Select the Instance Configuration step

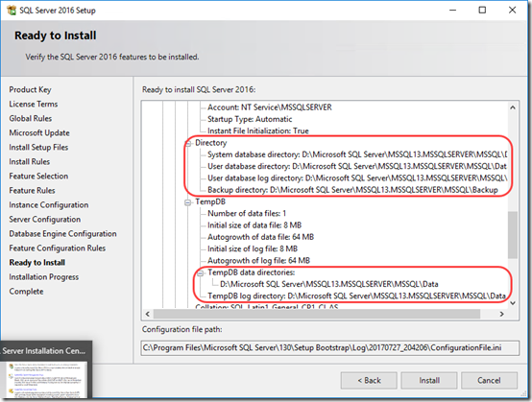click(x=49, y=204)
